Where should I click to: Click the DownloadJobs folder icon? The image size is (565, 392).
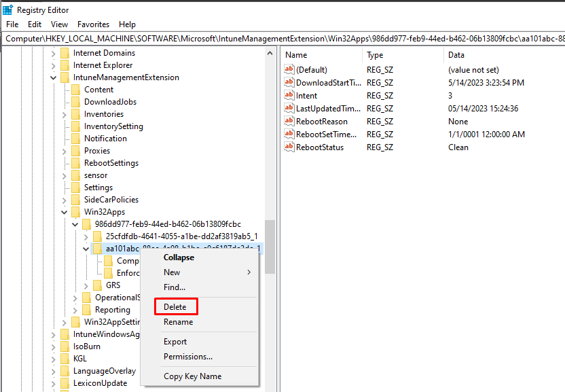tap(75, 102)
